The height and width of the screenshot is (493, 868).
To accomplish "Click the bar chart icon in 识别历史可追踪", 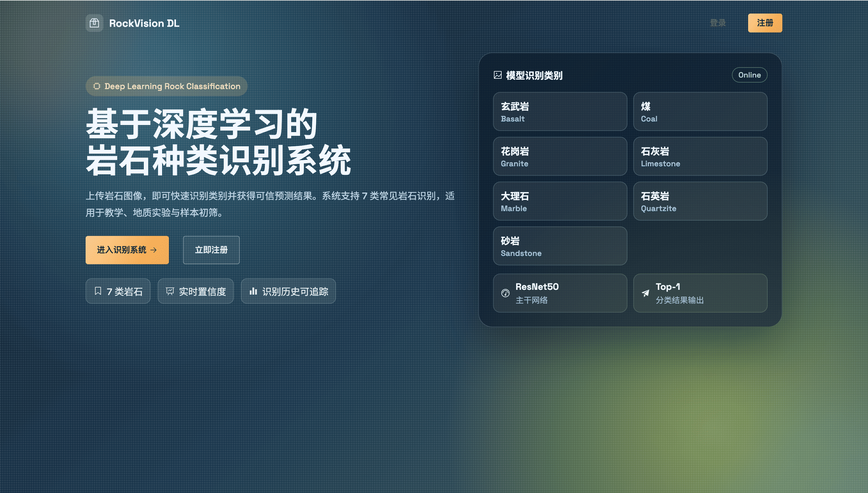I will click(253, 291).
